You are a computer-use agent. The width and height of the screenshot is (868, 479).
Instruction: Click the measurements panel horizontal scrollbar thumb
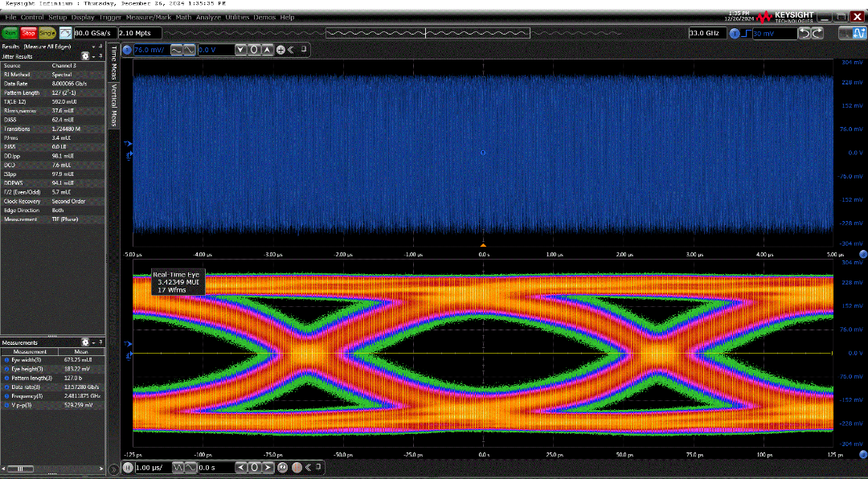click(x=20, y=469)
